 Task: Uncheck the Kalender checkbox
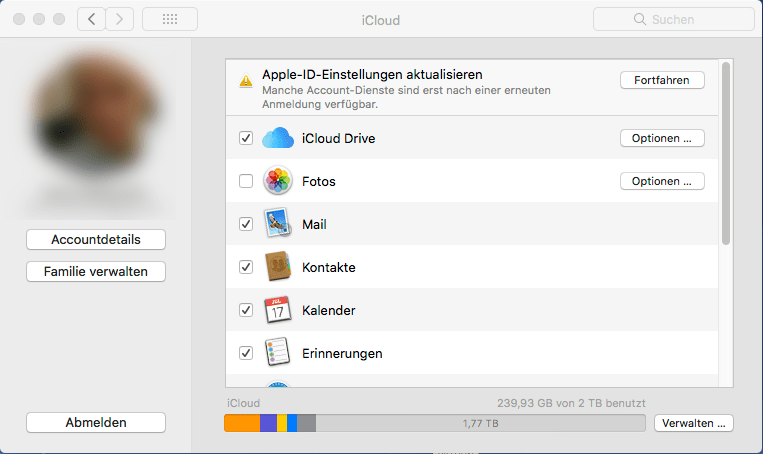[x=246, y=310]
